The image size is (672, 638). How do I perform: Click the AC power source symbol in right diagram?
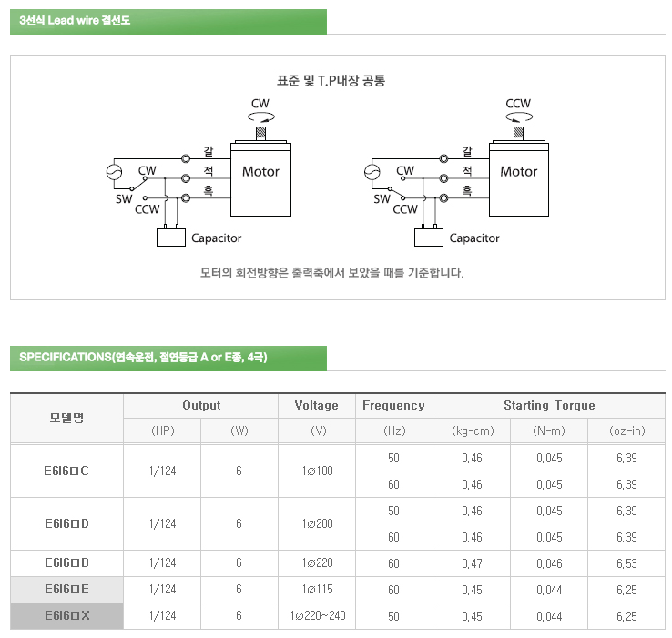click(x=372, y=172)
